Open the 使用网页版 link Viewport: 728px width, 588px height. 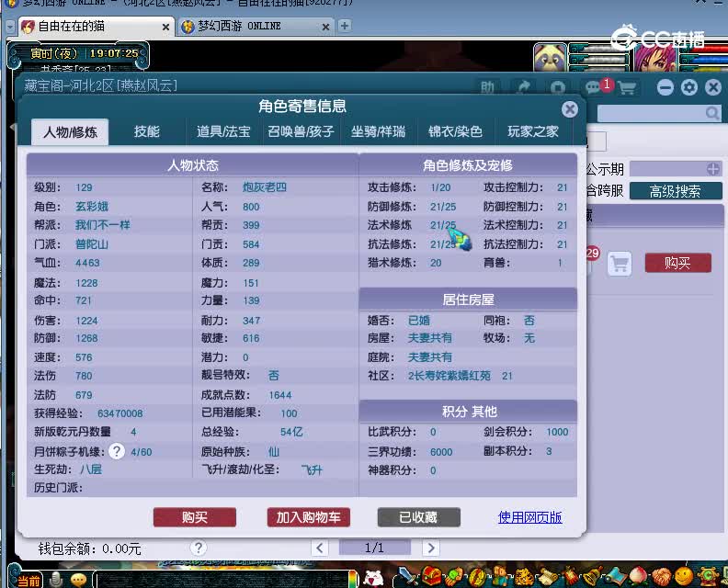click(x=529, y=517)
